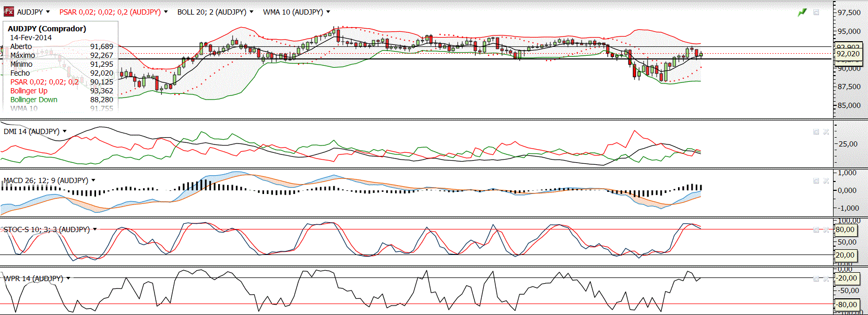Image resolution: width=868 pixels, height=315 pixels.
Task: Click the current price tag 92,020 on axis
Action: 848,54
